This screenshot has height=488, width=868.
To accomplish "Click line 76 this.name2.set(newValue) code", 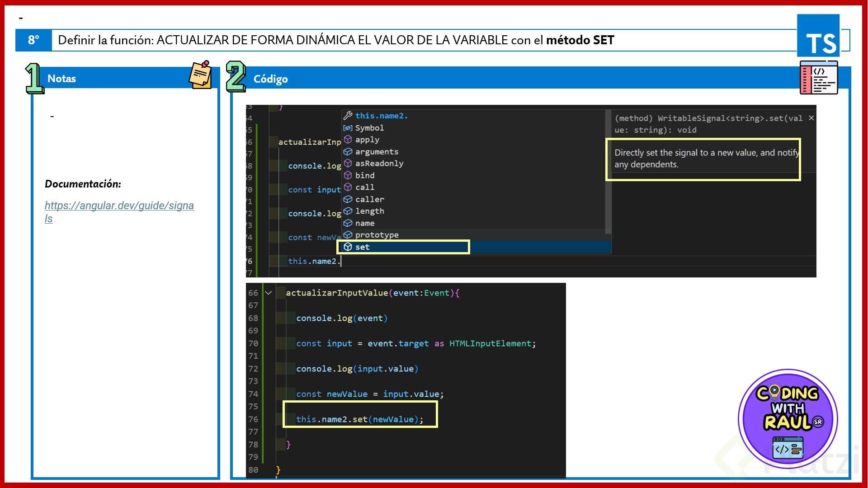I will coord(359,419).
